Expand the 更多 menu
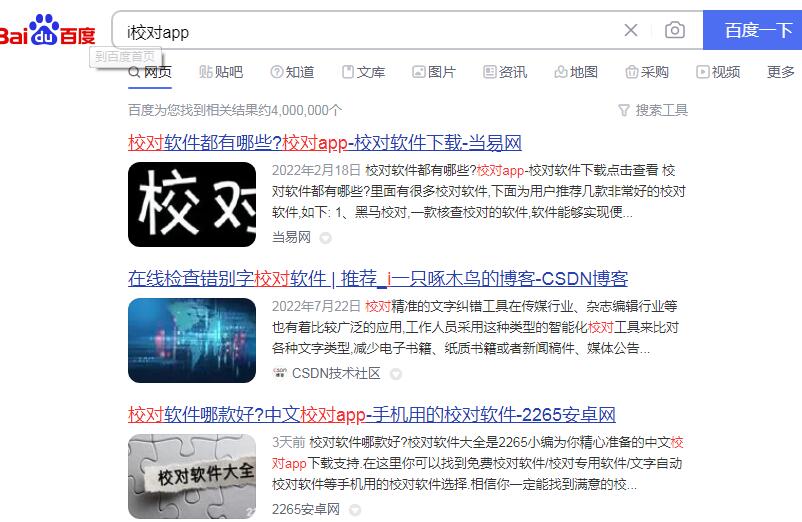 click(x=781, y=72)
